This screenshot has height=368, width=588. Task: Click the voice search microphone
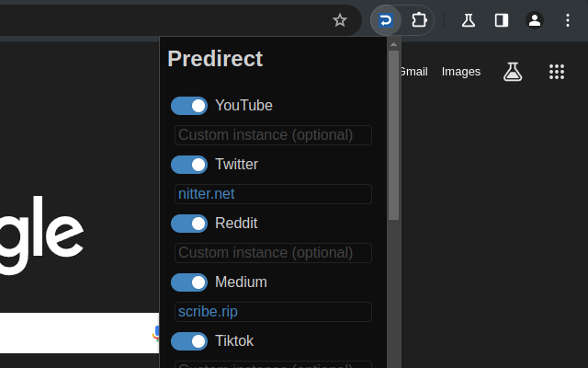tap(156, 333)
